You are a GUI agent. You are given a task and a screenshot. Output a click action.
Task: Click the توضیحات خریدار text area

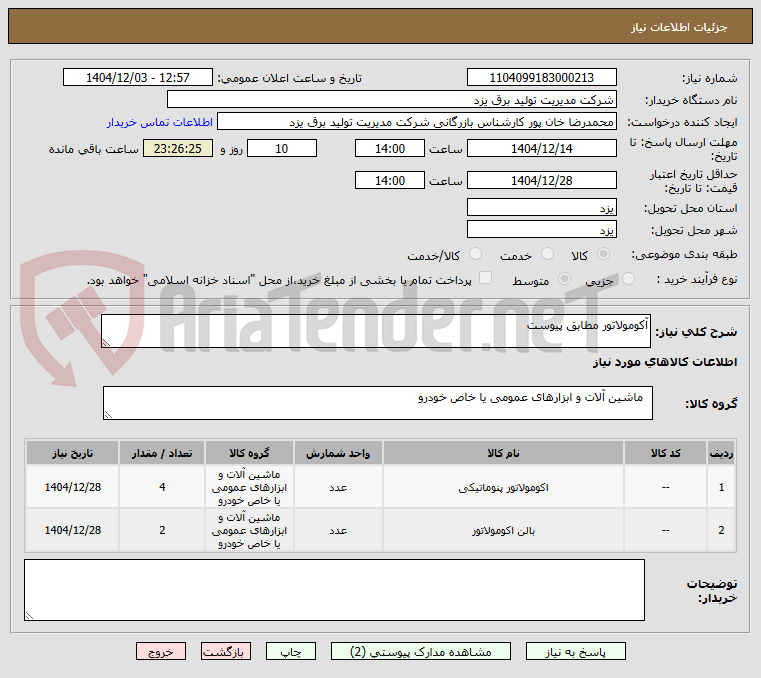pos(334,590)
